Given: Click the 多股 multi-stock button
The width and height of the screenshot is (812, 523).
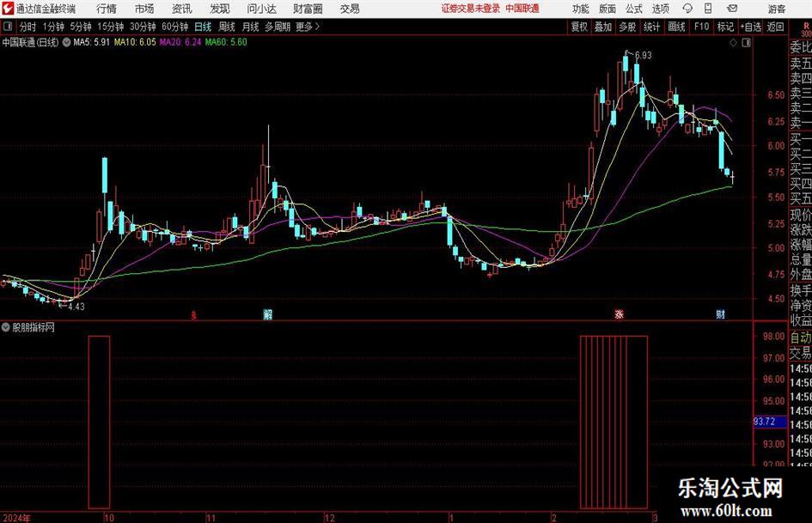Looking at the screenshot, I should 627,27.
